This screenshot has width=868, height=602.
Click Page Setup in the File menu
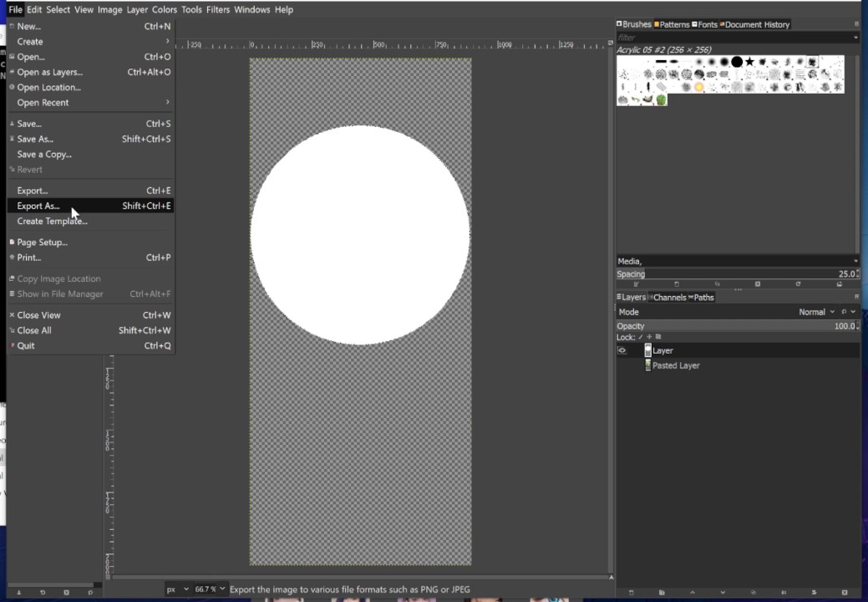pyautogui.click(x=91, y=242)
